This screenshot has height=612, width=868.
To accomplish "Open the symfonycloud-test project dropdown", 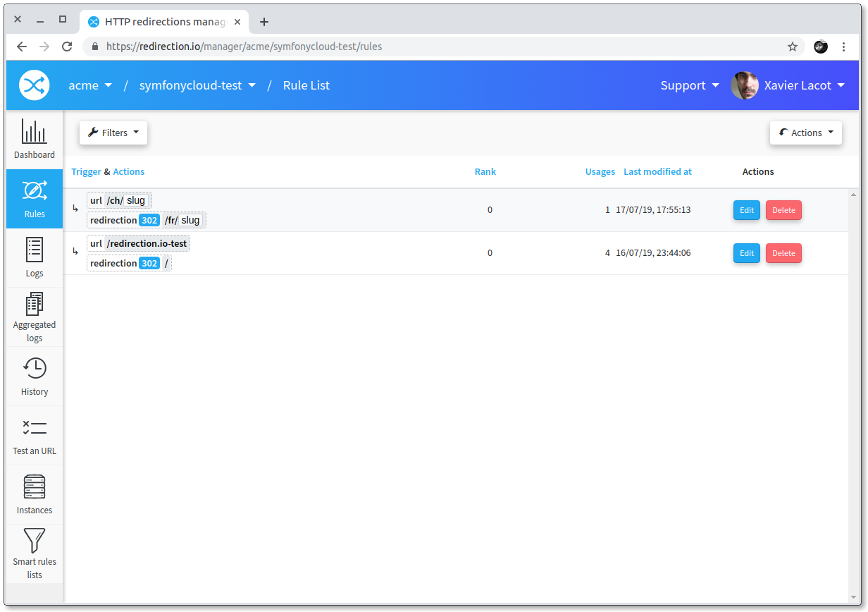I will point(197,85).
